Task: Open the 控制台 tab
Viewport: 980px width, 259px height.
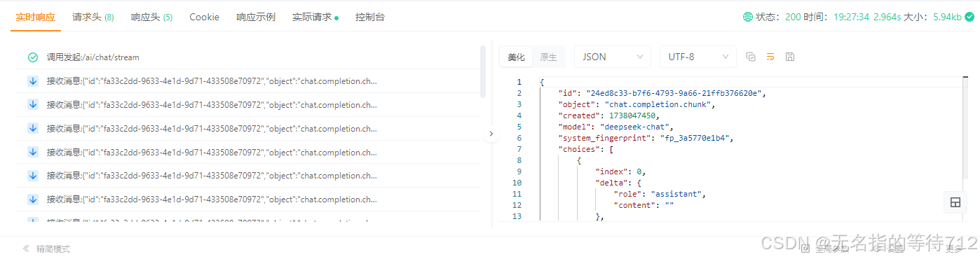Action: pyautogui.click(x=369, y=17)
